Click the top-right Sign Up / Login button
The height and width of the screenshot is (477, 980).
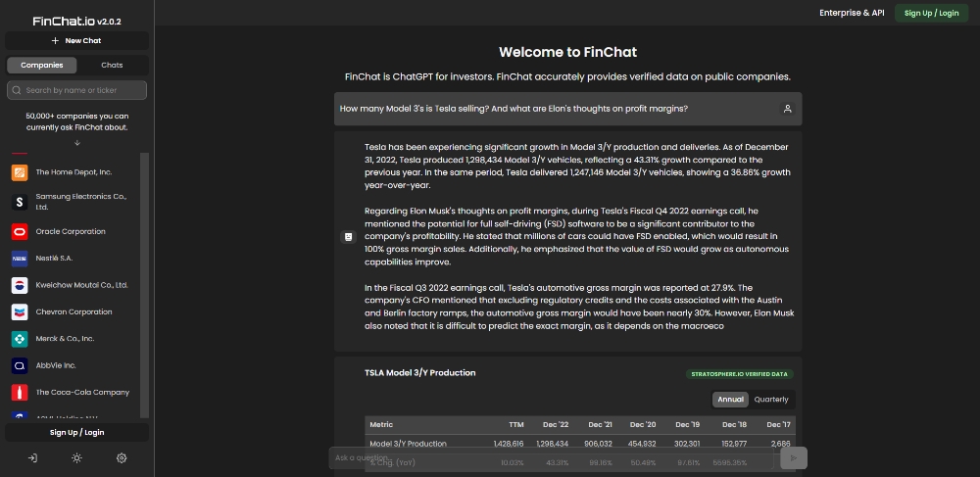pyautogui.click(x=931, y=13)
